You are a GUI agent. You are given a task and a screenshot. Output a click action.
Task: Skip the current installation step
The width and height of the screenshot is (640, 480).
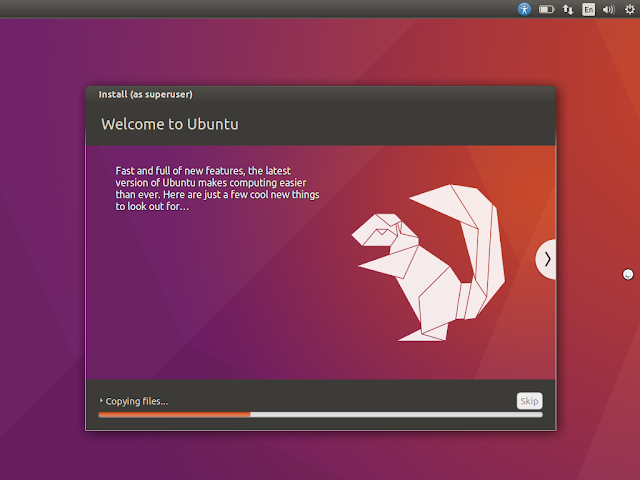(x=529, y=401)
